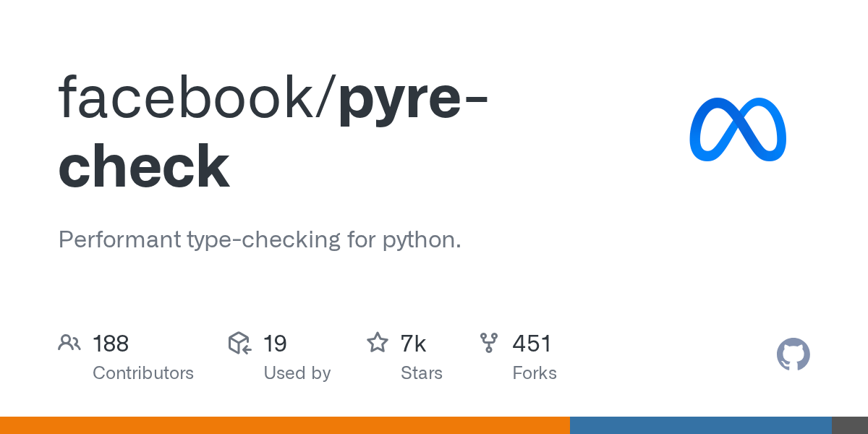
Task: Open the Forks label
Action: 535,373
